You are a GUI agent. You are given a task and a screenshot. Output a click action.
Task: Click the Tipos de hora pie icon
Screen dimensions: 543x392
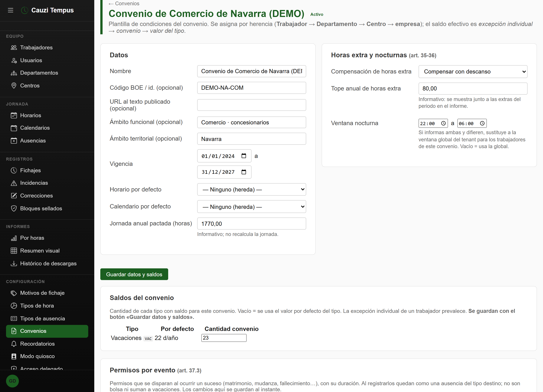[x=14, y=306]
